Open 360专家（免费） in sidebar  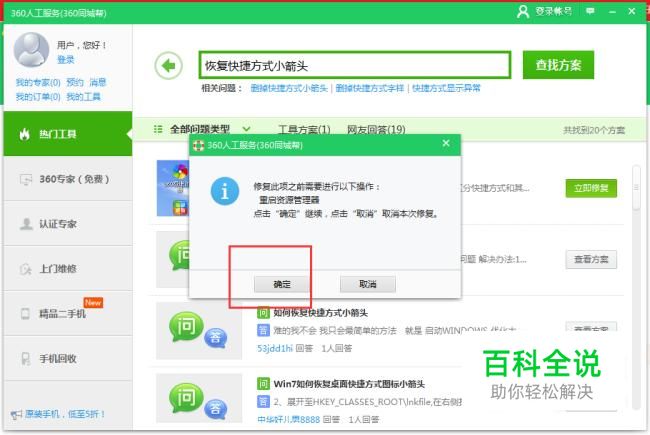68,179
